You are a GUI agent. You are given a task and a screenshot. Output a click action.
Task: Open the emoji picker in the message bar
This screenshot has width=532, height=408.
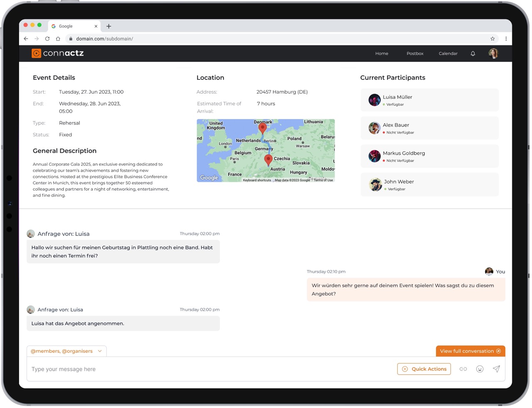click(480, 369)
